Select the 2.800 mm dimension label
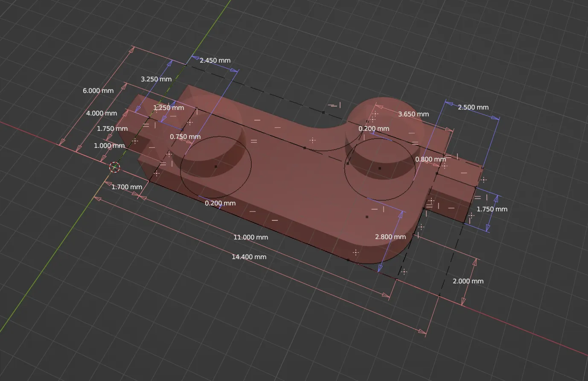 (x=390, y=237)
